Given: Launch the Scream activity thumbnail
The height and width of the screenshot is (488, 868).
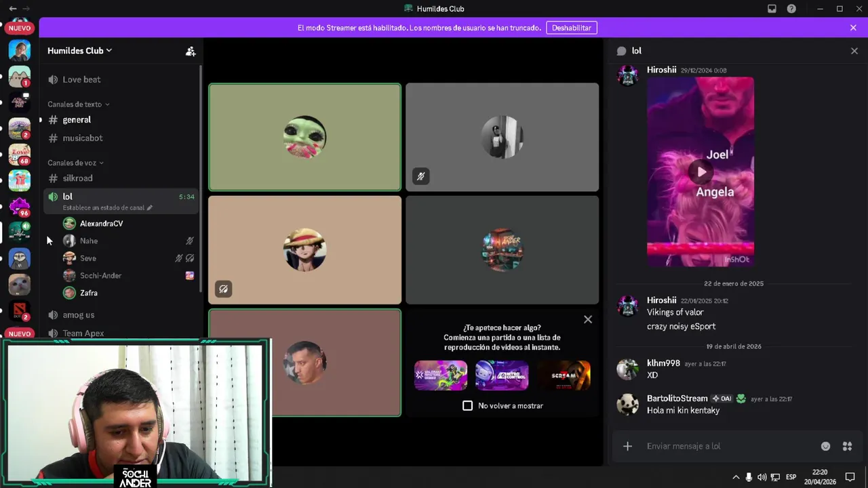Looking at the screenshot, I should [564, 375].
